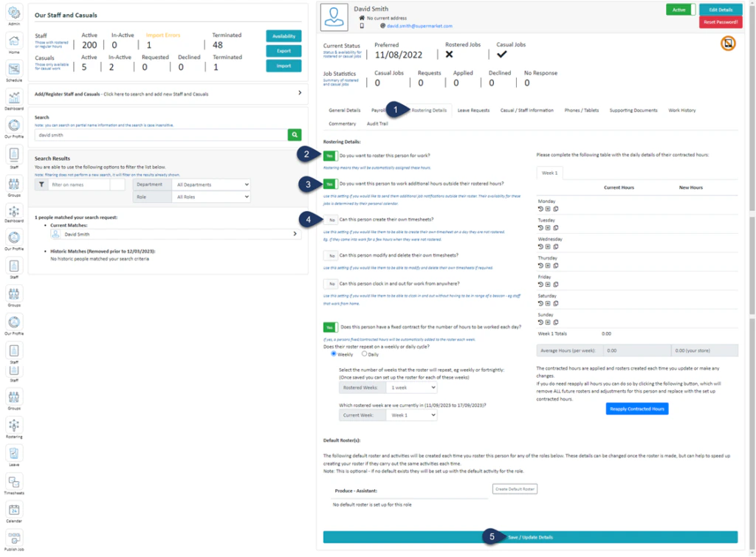Image resolution: width=756 pixels, height=557 pixels.
Task: Click Thursday's add hours plus icon
Action: tap(548, 266)
